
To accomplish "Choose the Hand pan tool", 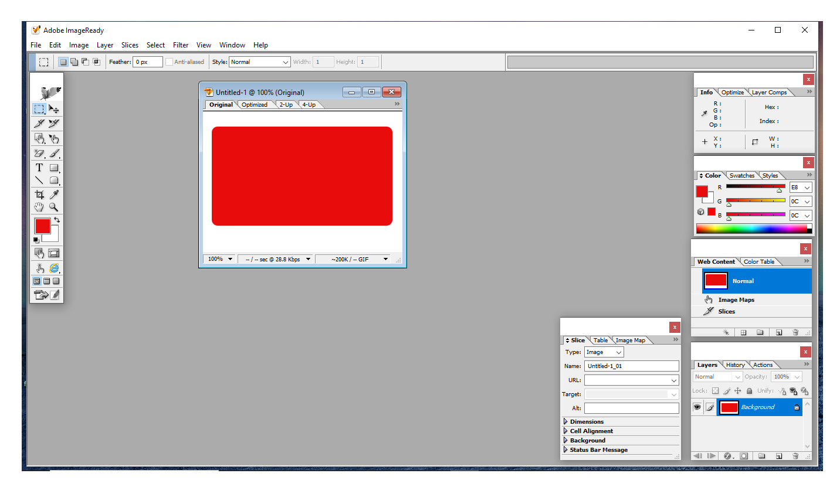I will click(x=39, y=207).
